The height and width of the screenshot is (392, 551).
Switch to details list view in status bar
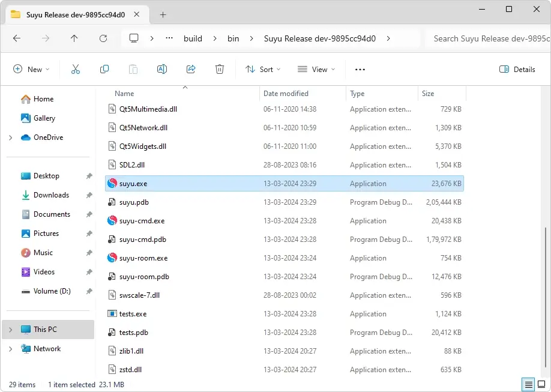coord(528,384)
